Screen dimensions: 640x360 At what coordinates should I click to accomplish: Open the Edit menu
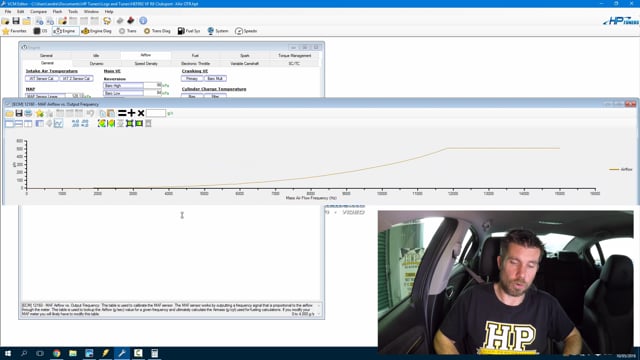coord(20,12)
